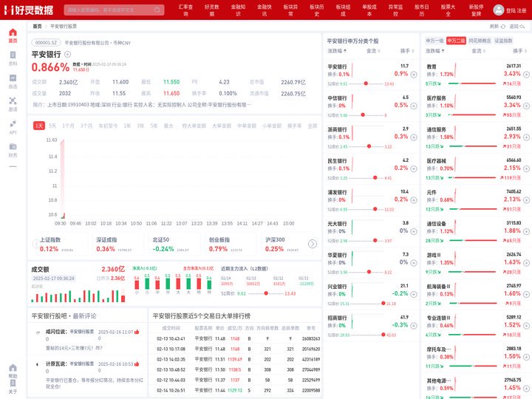Select the 3年 chart range
The height and width of the screenshot is (399, 532).
[x=140, y=126]
